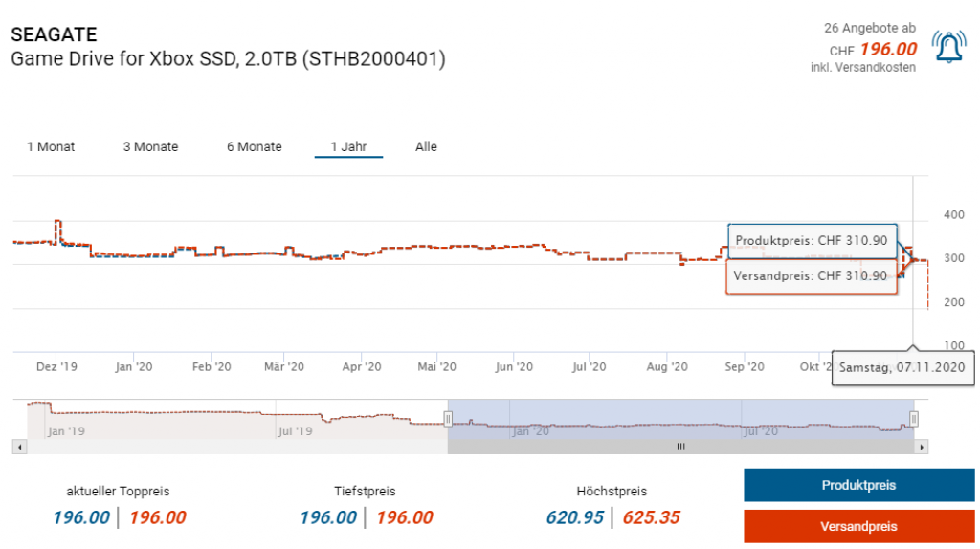Toggle the red Versandpreis series button
This screenshot has height=549, width=980.
click(x=858, y=526)
